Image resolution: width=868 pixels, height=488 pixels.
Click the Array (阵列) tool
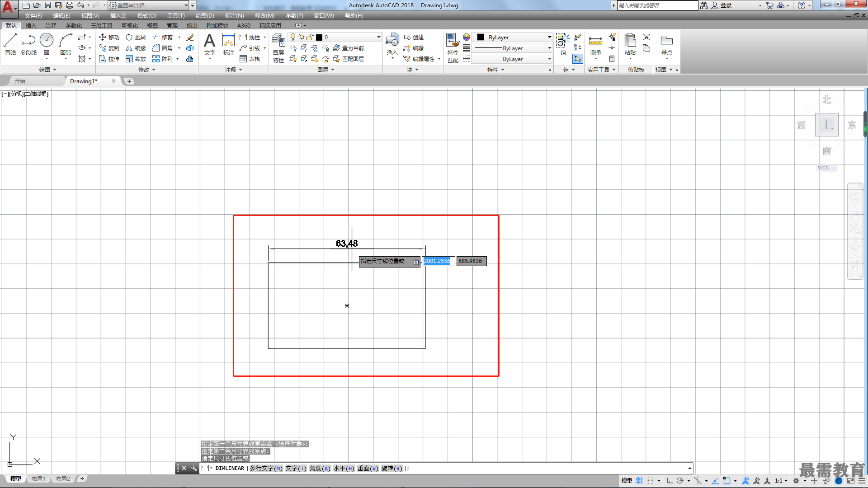[x=163, y=59]
